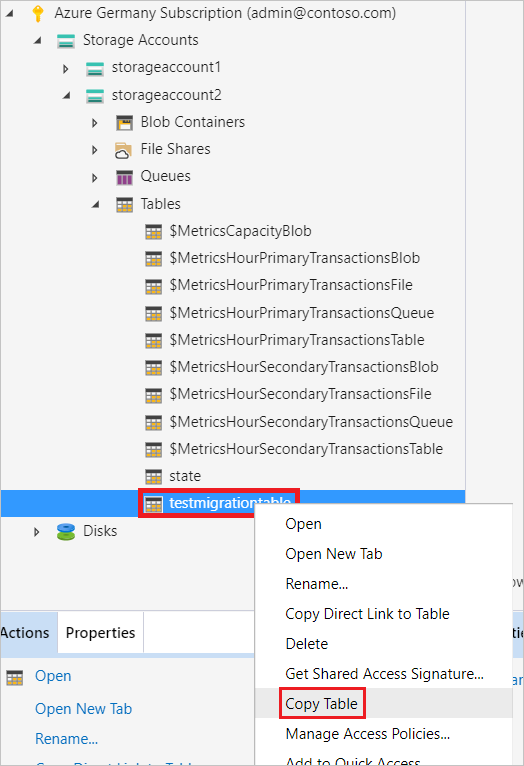Click Open link in Actions panel
524x766 pixels.
[53, 676]
